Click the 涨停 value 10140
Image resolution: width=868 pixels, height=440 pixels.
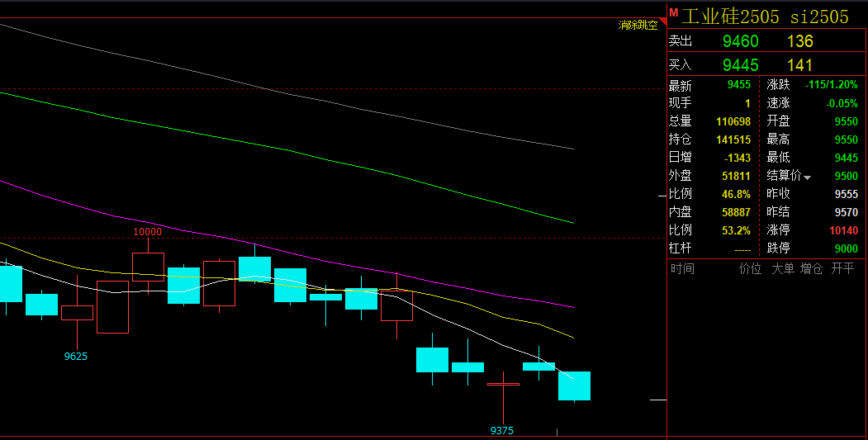click(x=844, y=230)
